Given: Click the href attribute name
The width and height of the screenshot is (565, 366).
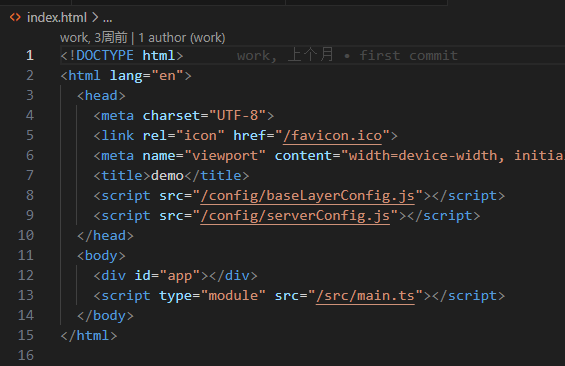Looking at the screenshot, I should pos(250,136).
